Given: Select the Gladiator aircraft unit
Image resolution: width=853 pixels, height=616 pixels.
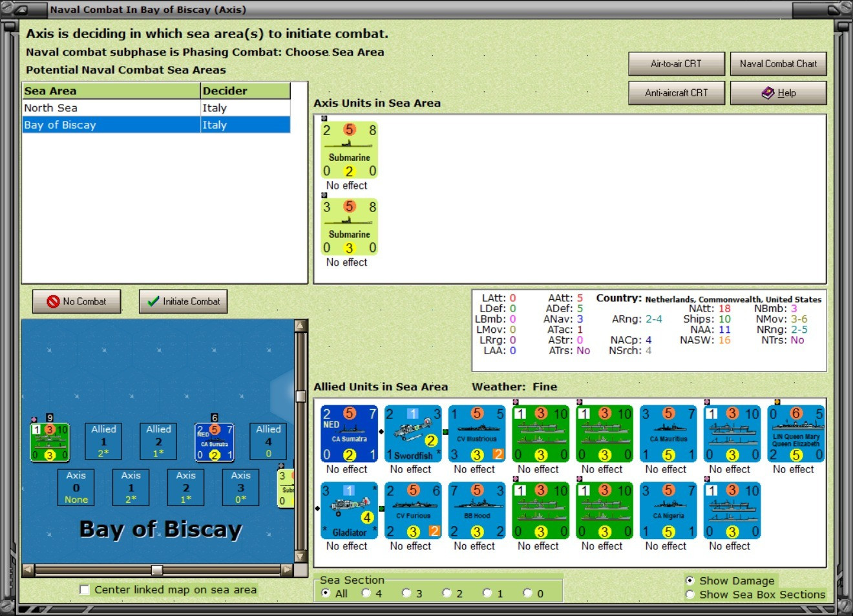Looking at the screenshot, I should coord(350,511).
